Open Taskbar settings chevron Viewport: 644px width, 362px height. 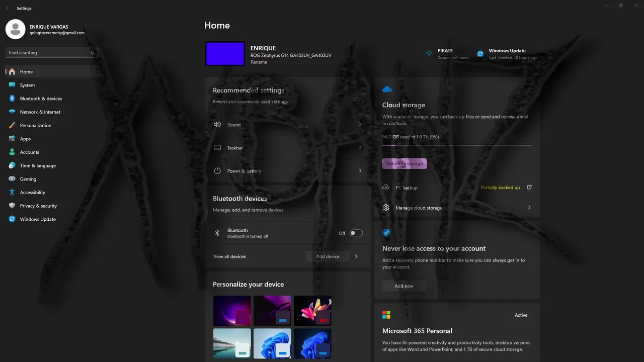pyautogui.click(x=360, y=148)
